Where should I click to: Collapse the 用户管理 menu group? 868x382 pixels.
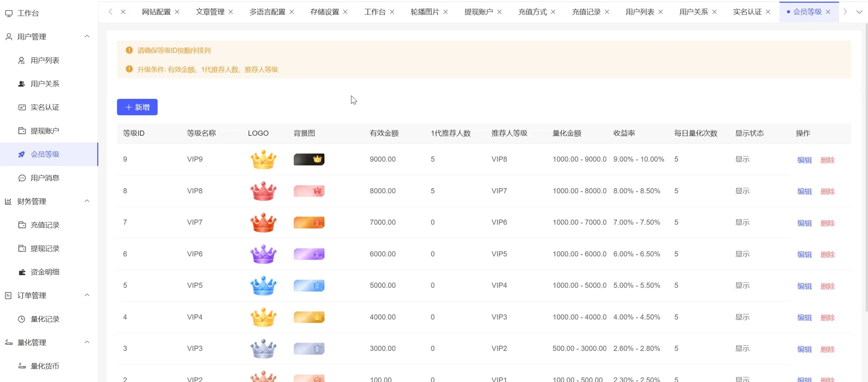86,36
